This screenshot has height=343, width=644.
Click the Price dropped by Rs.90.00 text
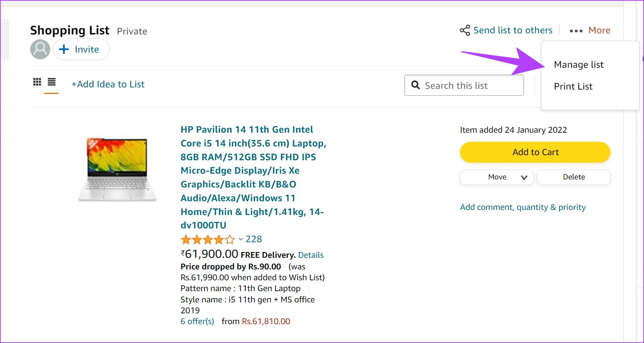click(x=231, y=267)
